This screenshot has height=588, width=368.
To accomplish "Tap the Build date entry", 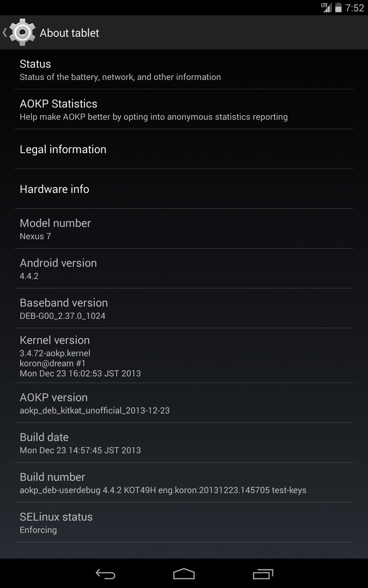I will pos(184,443).
